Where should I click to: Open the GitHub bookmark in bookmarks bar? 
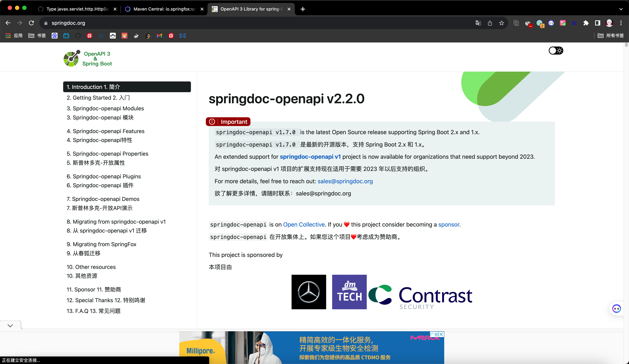(78, 36)
